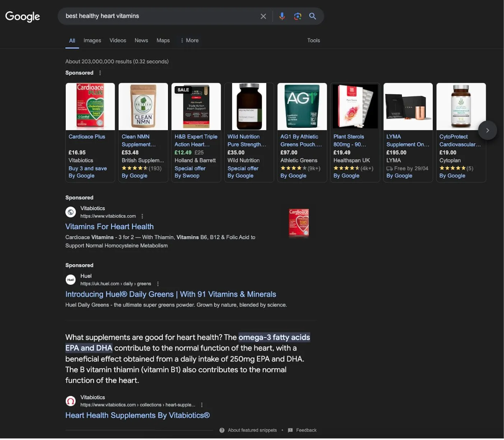Open three-dot menu for Vitabiotics ad
Screen dimensions: 504x440
143,216
